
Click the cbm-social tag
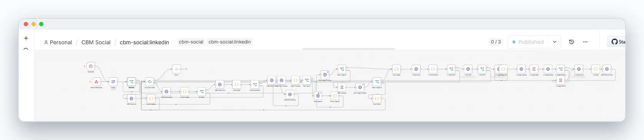pyautogui.click(x=191, y=42)
